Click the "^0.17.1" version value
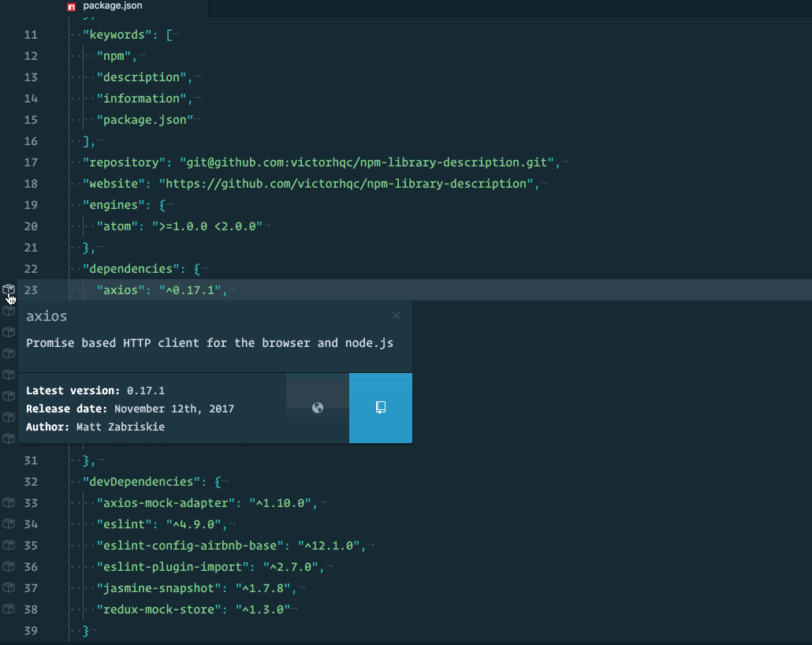 point(190,289)
